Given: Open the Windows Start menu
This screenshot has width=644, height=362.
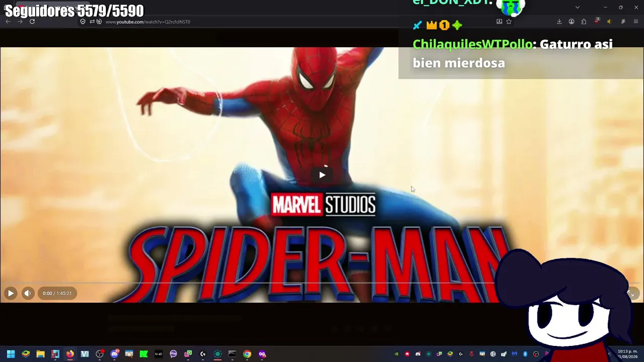Looking at the screenshot, I should click(11, 354).
